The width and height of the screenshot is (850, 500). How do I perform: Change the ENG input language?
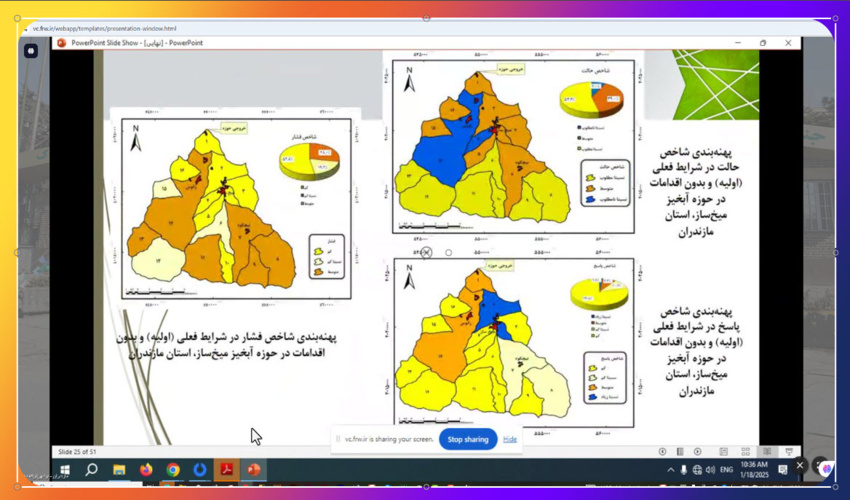(726, 470)
